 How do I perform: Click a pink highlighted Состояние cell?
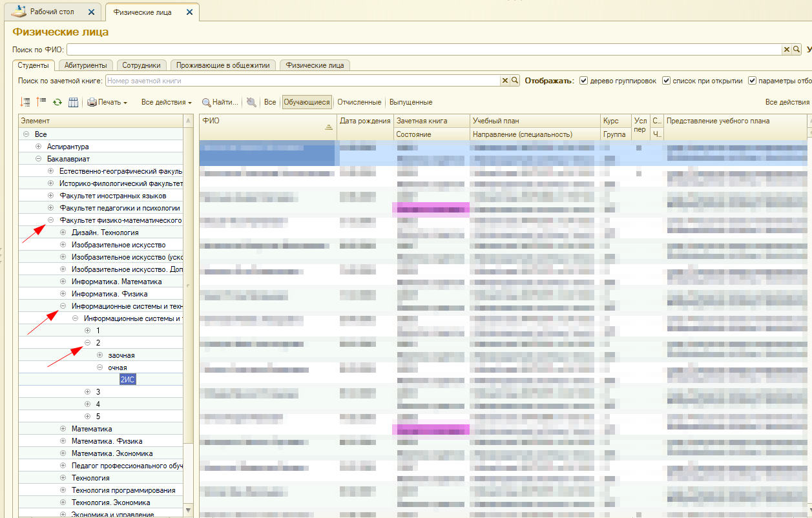431,208
